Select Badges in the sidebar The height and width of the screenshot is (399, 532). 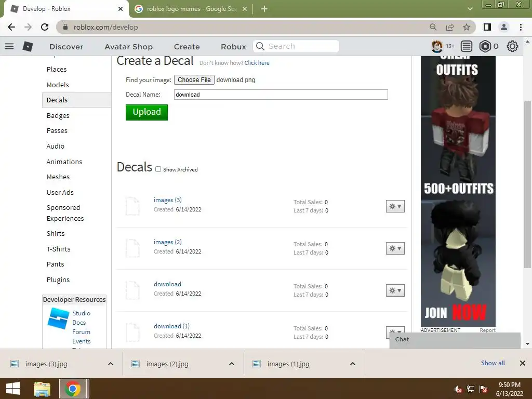pos(58,115)
